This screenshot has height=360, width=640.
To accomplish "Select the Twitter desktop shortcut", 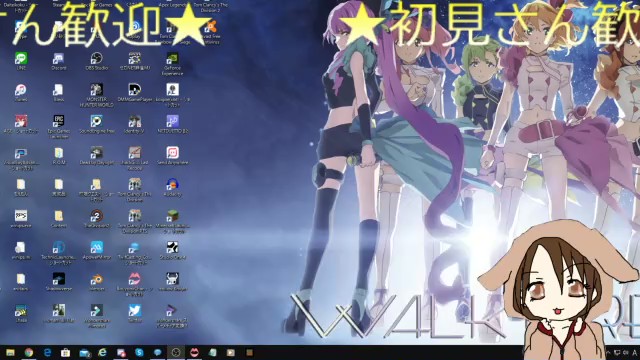I will [135, 313].
